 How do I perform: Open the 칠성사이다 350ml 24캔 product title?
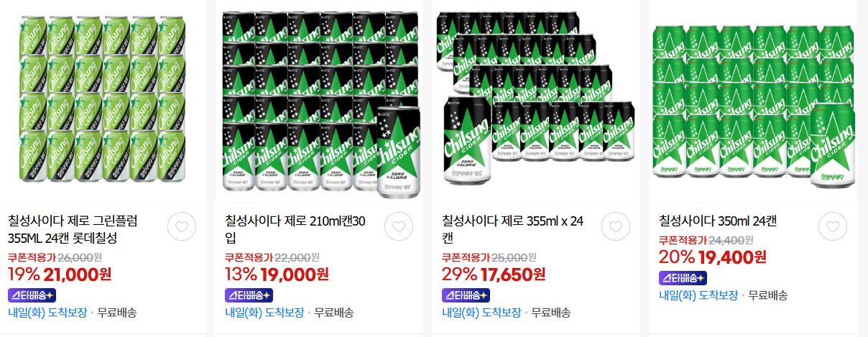click(x=718, y=221)
